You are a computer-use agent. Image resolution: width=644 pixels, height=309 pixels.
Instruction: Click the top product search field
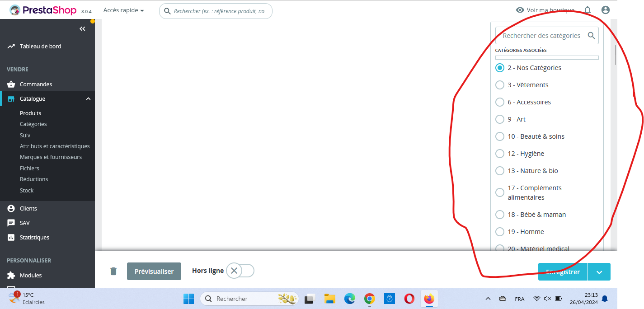[x=216, y=11]
